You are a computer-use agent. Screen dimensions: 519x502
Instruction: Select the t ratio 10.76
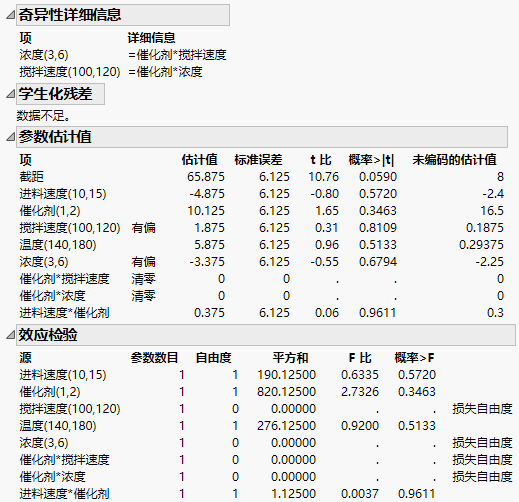323,177
